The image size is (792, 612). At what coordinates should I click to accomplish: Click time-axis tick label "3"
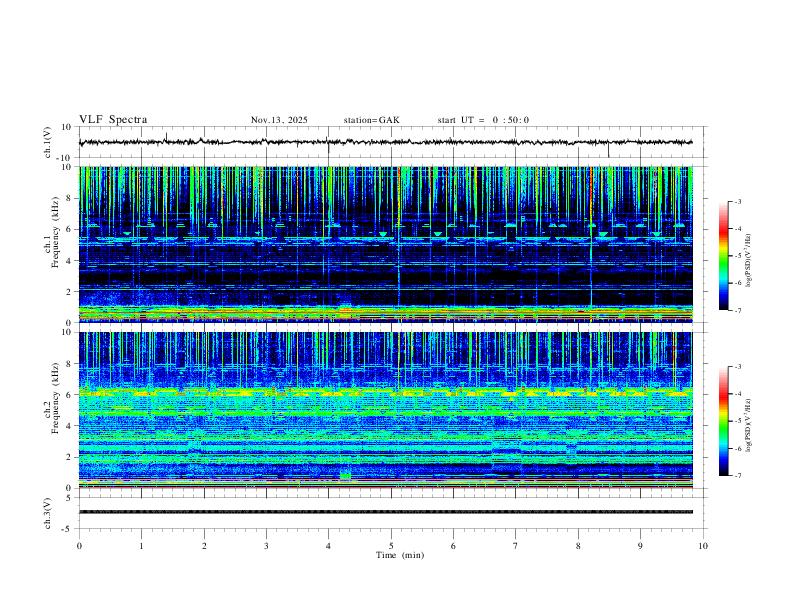[266, 546]
